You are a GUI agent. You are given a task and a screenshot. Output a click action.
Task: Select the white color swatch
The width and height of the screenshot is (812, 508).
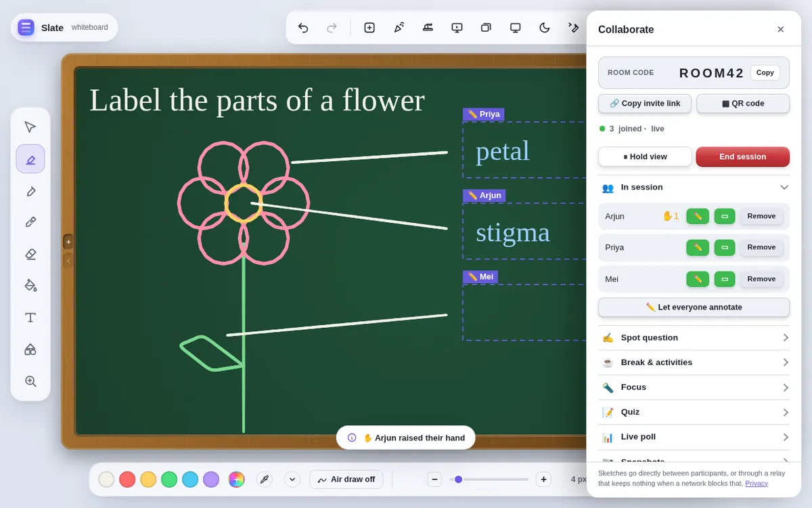pyautogui.click(x=106, y=480)
